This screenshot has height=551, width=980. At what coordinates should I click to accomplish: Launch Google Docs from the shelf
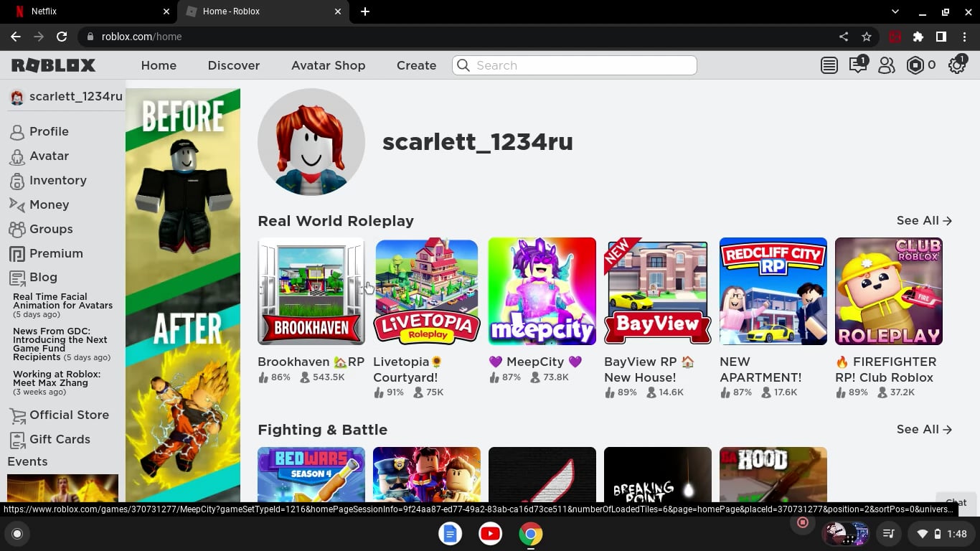tap(450, 534)
